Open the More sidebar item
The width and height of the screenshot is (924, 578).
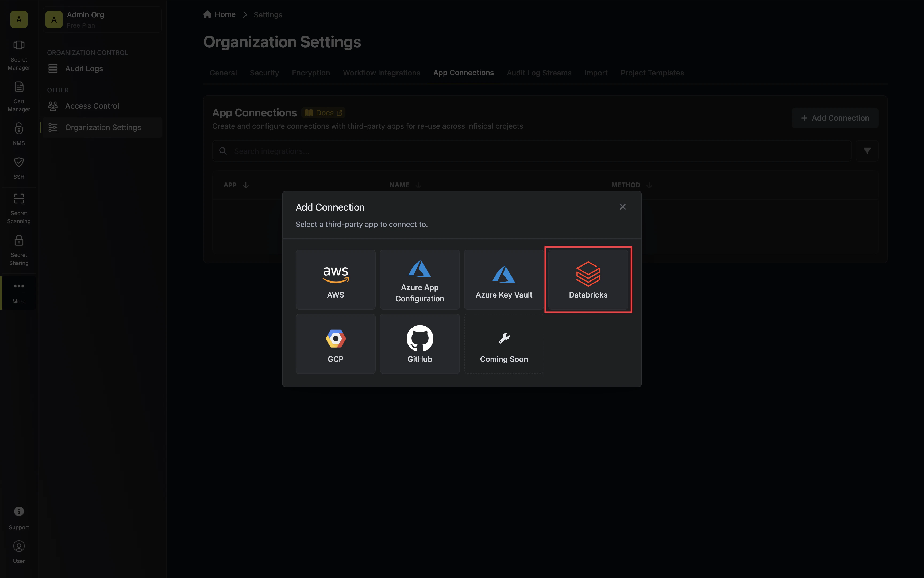click(19, 293)
